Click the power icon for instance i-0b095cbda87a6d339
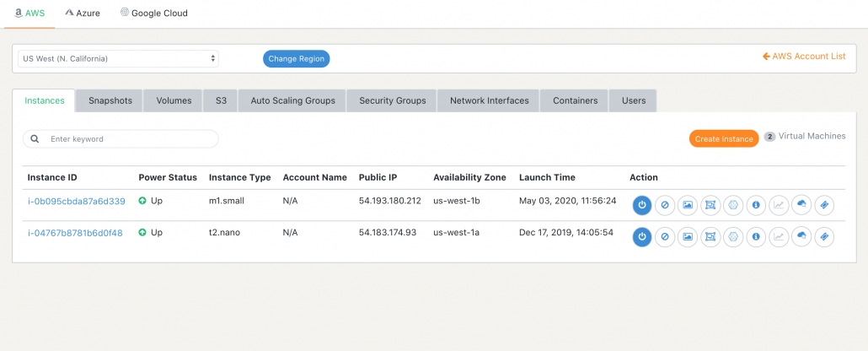Image resolution: width=868 pixels, height=351 pixels. pos(642,205)
